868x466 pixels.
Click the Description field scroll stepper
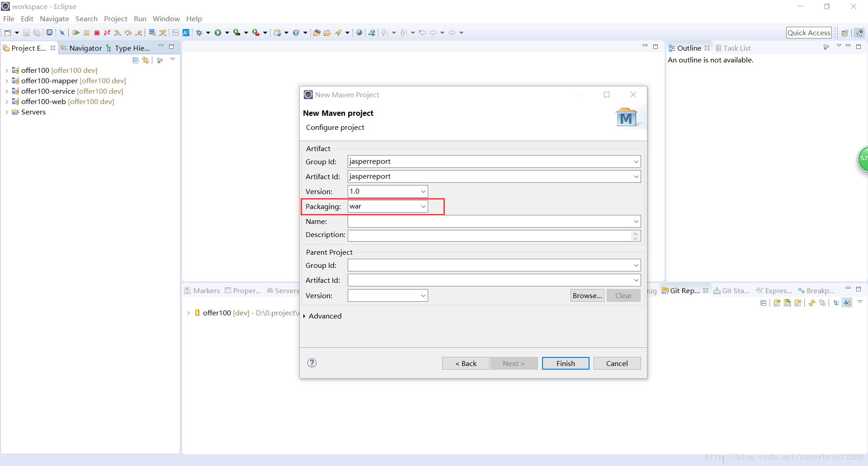636,236
